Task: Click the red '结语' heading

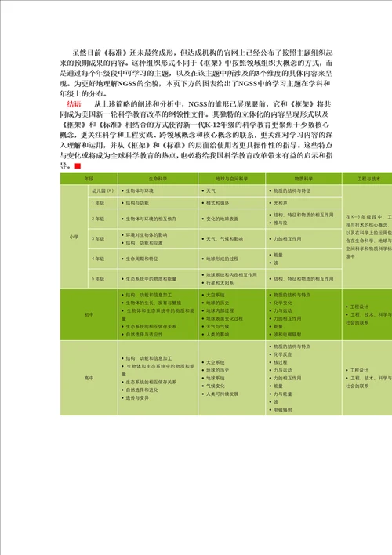Action: pos(74,104)
